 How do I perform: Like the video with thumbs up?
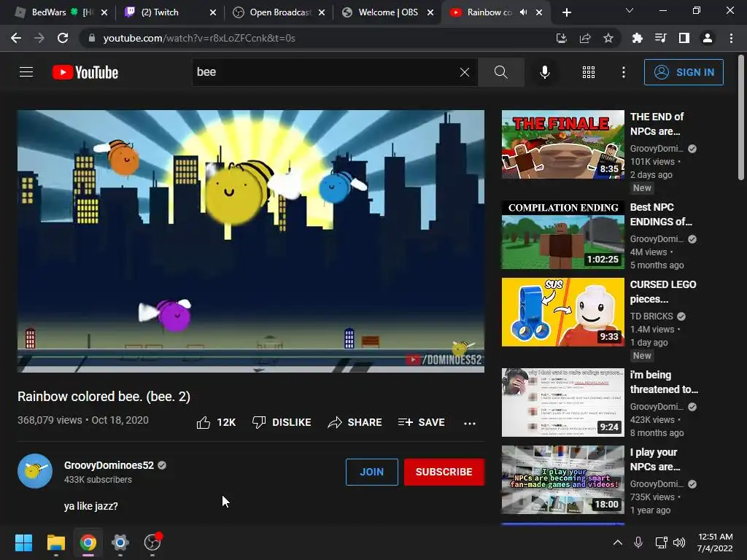(x=204, y=422)
